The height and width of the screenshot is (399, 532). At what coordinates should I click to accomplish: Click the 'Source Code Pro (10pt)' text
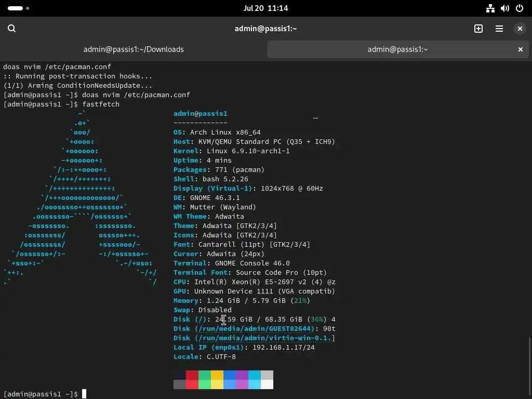tap(281, 272)
